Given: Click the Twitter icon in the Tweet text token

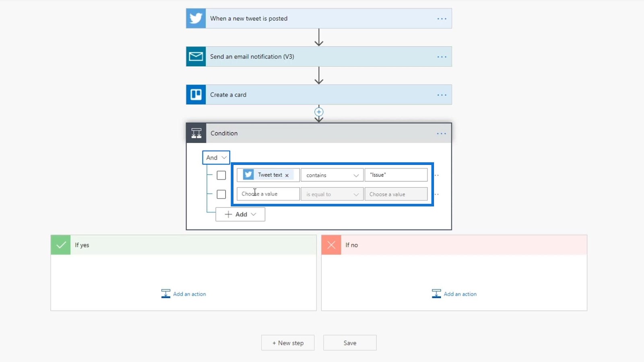Looking at the screenshot, I should coord(248,175).
